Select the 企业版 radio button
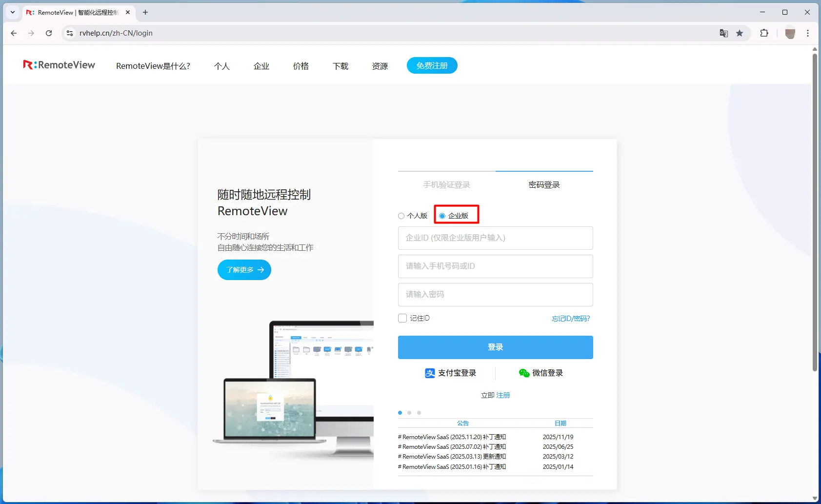Image resolution: width=821 pixels, height=504 pixels. [442, 216]
